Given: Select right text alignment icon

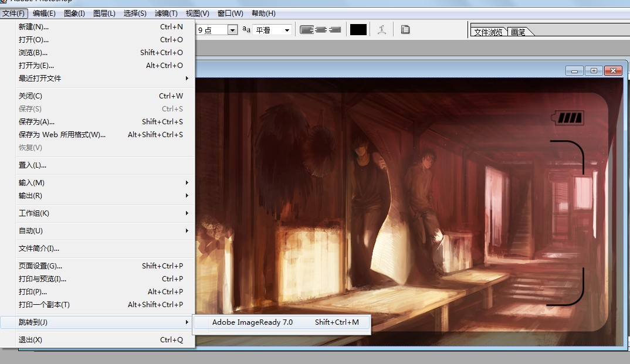Looking at the screenshot, I should [x=335, y=30].
